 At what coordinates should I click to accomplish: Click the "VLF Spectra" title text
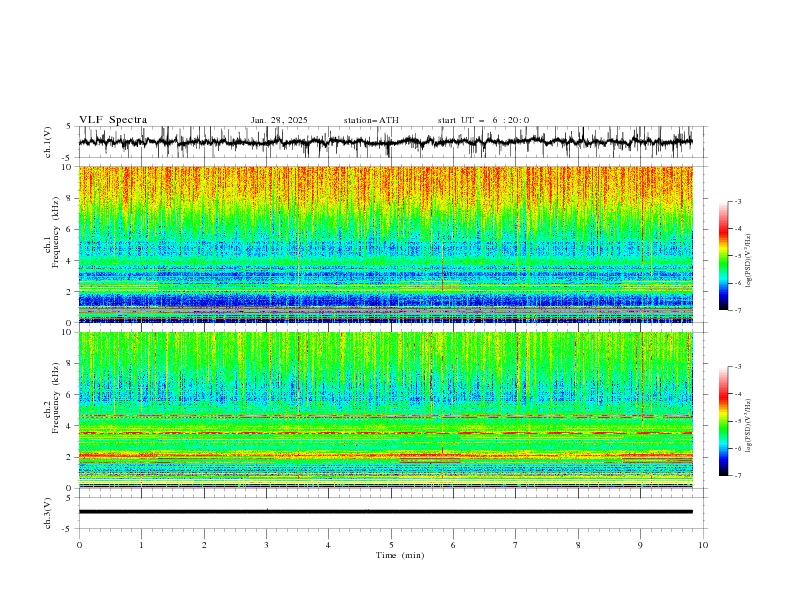[x=113, y=120]
